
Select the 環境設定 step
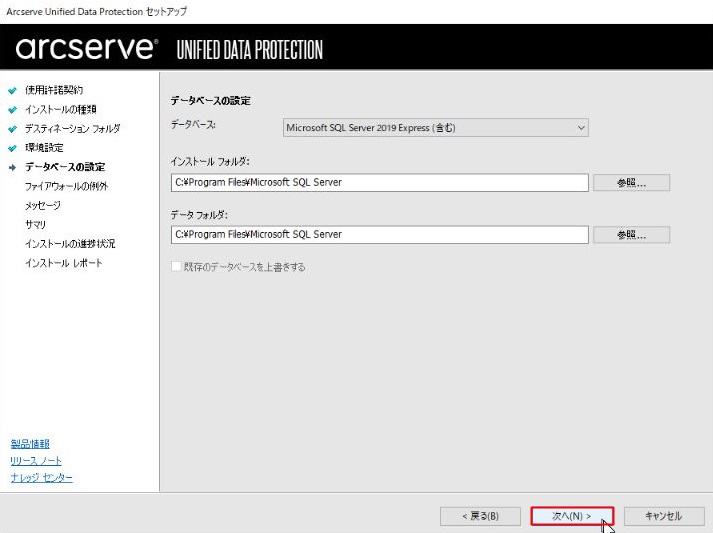click(44, 148)
